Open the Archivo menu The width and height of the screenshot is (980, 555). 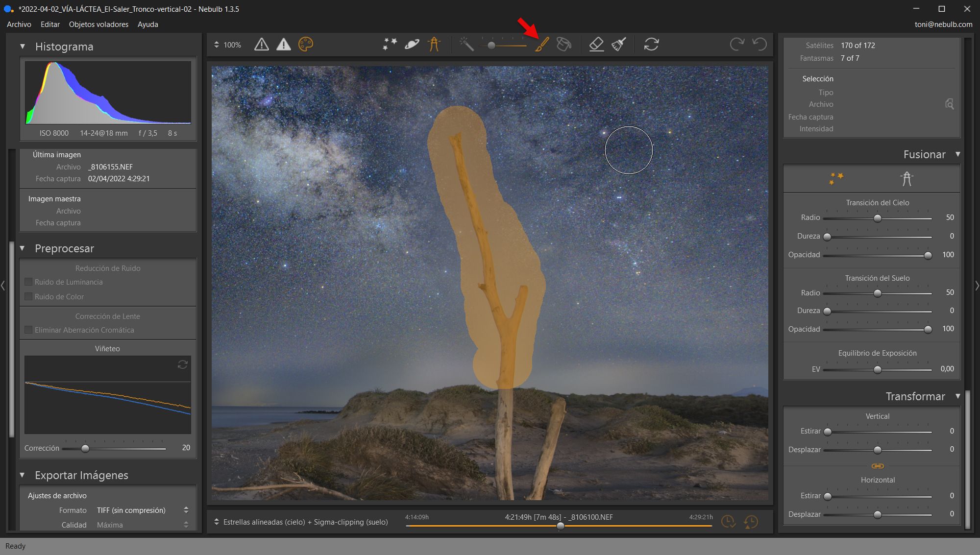19,24
